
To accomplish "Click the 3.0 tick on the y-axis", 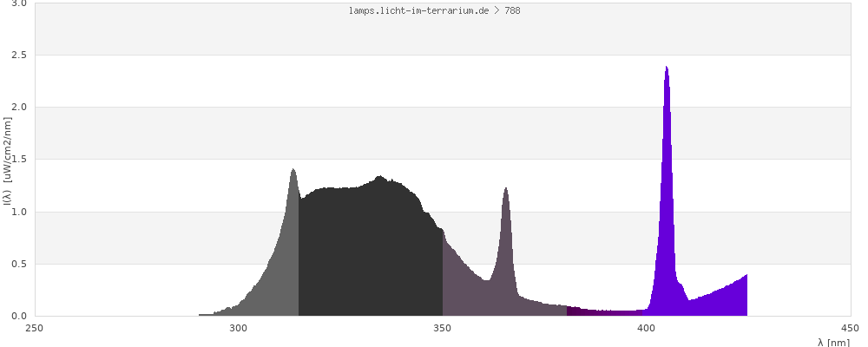I will click(x=18, y=3).
